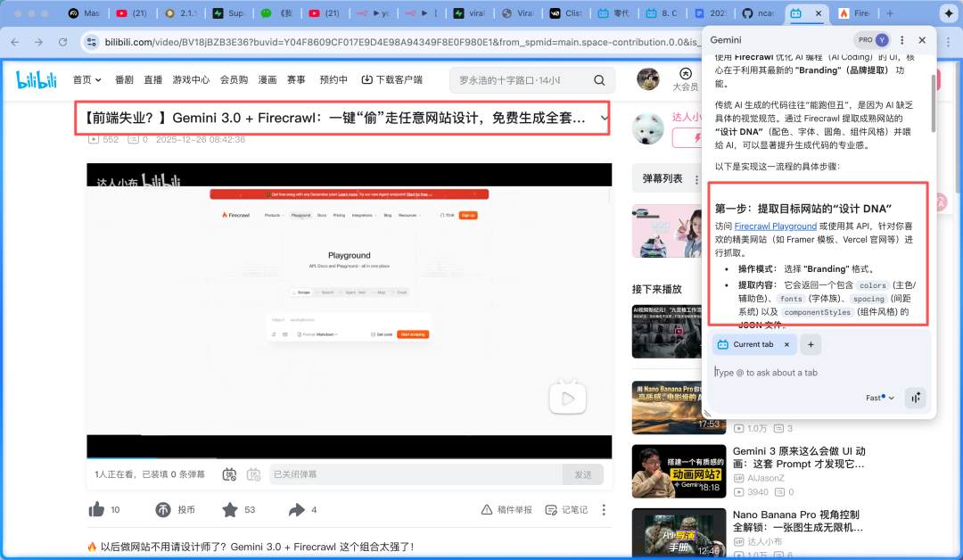
Task: Switch to the 2.1.1 browser tab
Action: pyautogui.click(x=182, y=12)
